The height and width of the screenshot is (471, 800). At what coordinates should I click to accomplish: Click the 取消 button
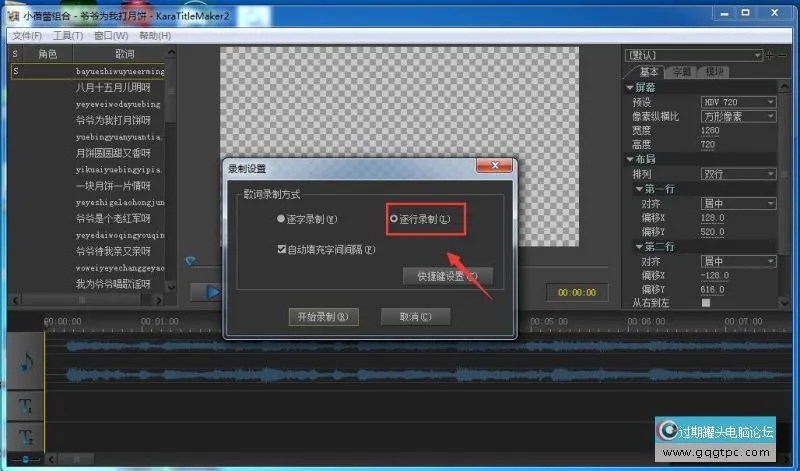click(415, 316)
